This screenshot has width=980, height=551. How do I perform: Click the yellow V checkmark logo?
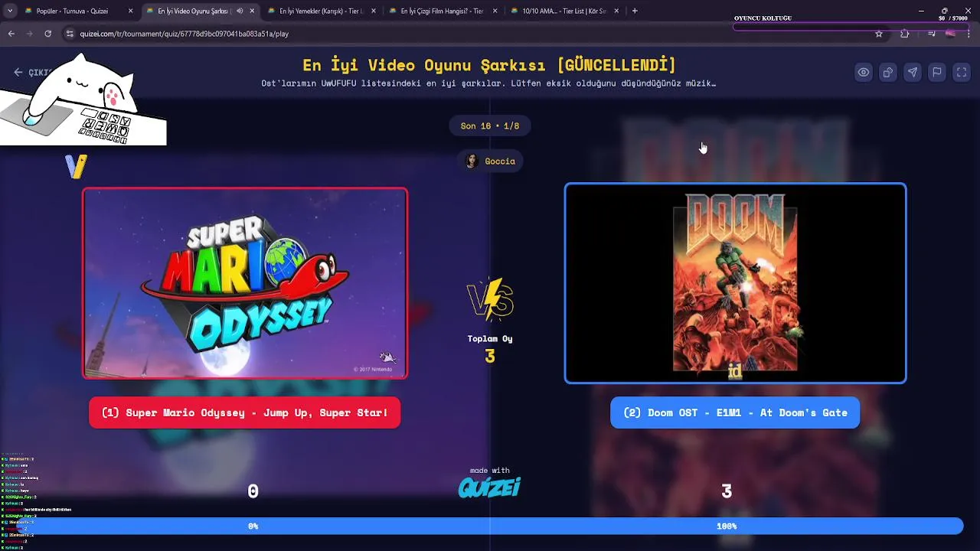tap(76, 166)
